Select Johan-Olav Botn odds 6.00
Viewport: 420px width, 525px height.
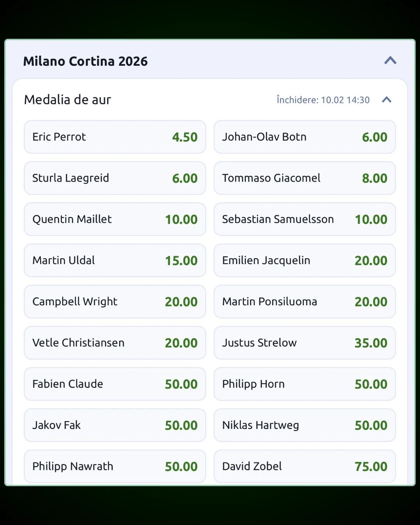point(304,137)
